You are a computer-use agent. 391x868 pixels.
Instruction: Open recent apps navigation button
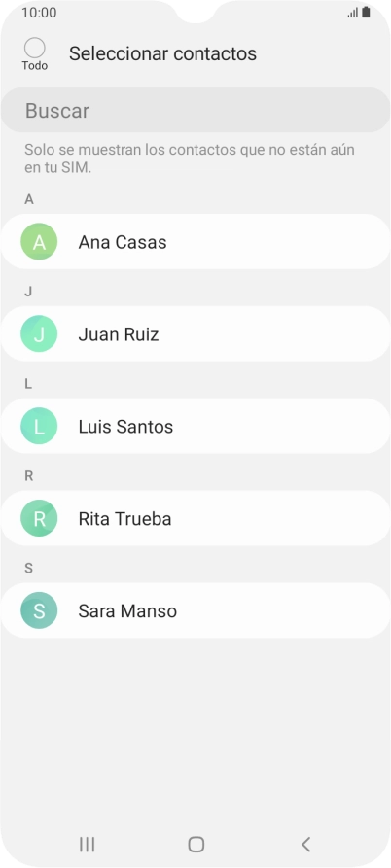tap(87, 845)
